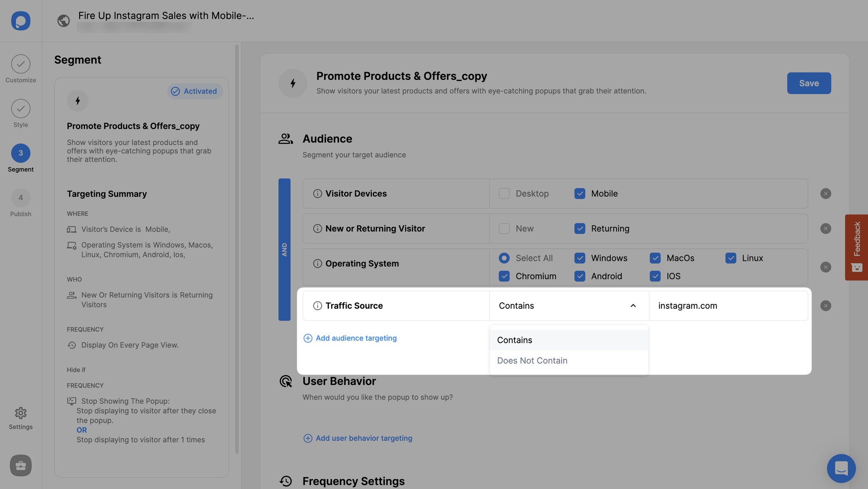868x489 pixels.
Task: Click the Segment step icon in sidebar
Action: coord(20,153)
